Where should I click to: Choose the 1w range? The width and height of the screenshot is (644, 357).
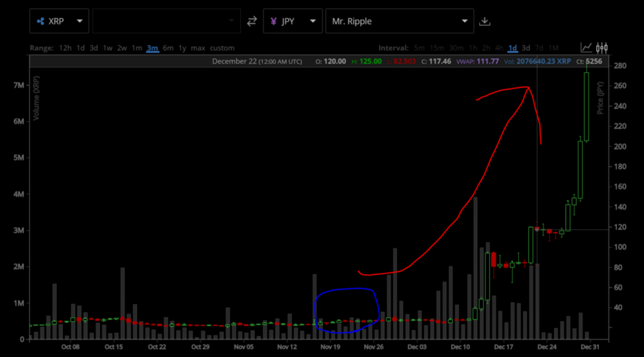click(107, 48)
